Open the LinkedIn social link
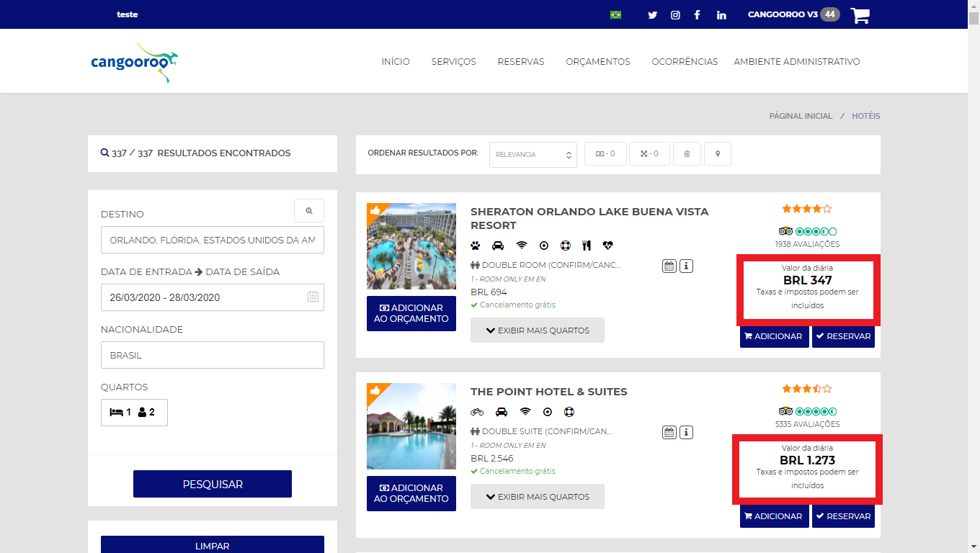Image resolution: width=980 pixels, height=553 pixels. 721,14
